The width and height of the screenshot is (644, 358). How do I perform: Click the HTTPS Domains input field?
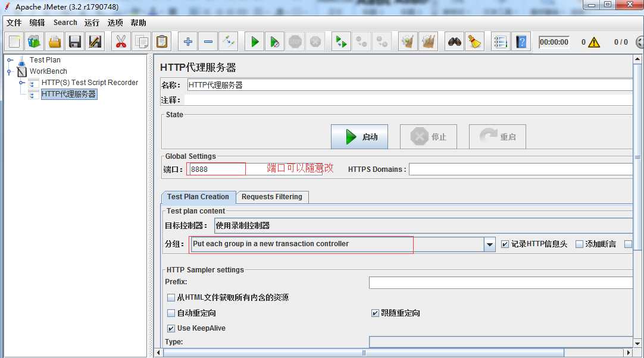(x=521, y=169)
